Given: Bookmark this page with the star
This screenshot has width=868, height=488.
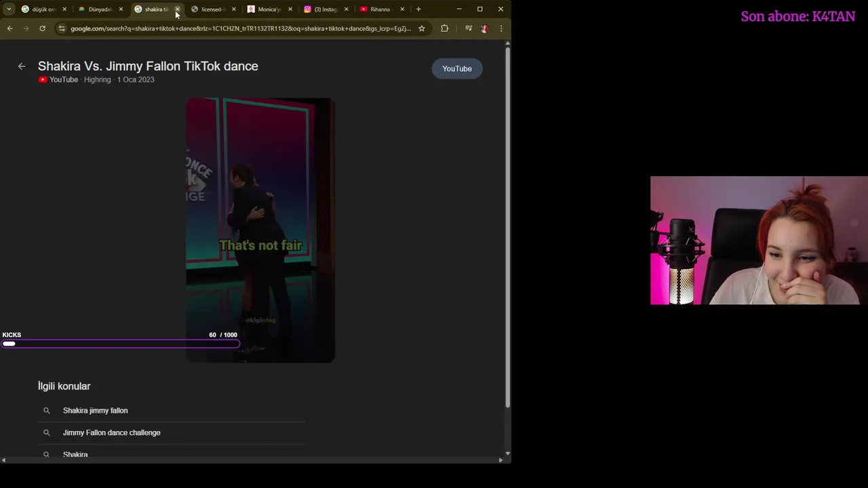Looking at the screenshot, I should (x=422, y=28).
